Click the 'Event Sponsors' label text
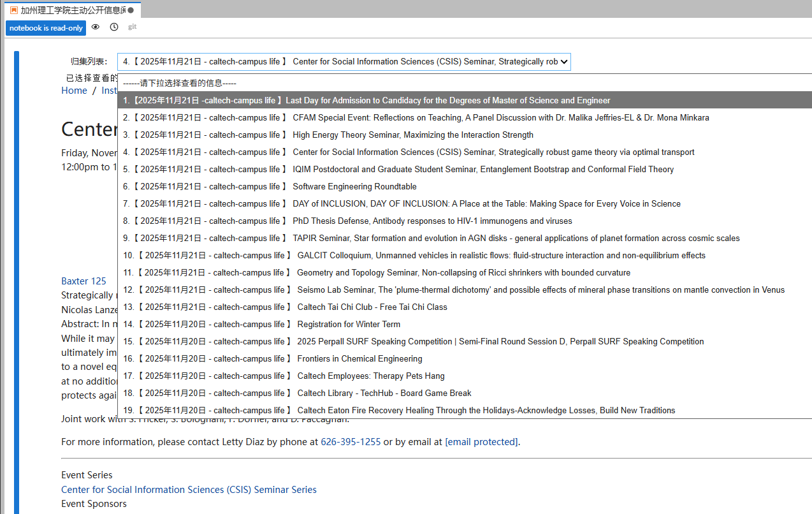Viewport: 812px width, 514px height. click(x=94, y=503)
